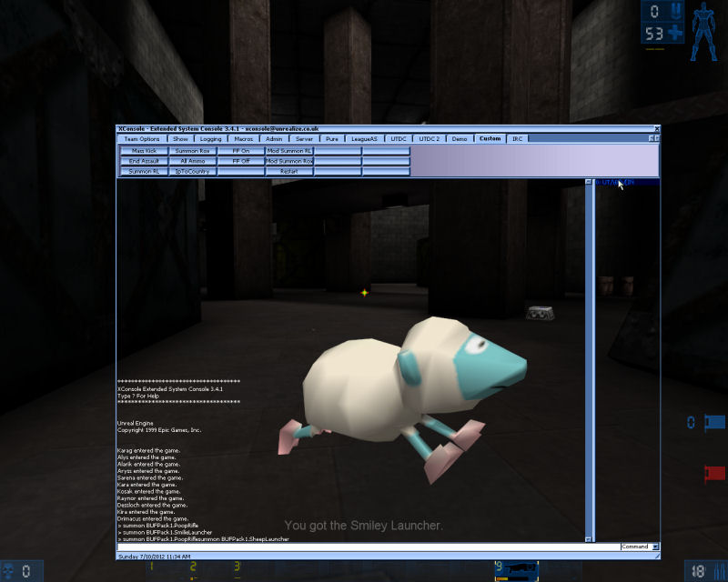Enable friendly fire with FF On

[239, 150]
